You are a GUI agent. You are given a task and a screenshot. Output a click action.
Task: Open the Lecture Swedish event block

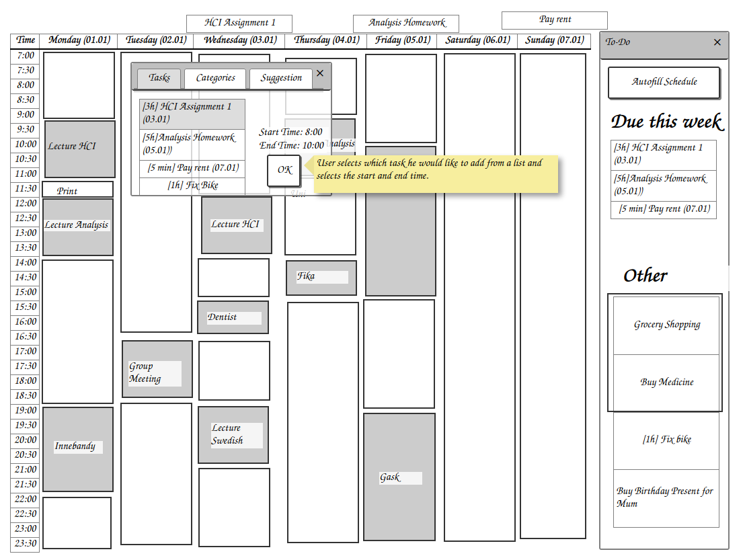[233, 435]
